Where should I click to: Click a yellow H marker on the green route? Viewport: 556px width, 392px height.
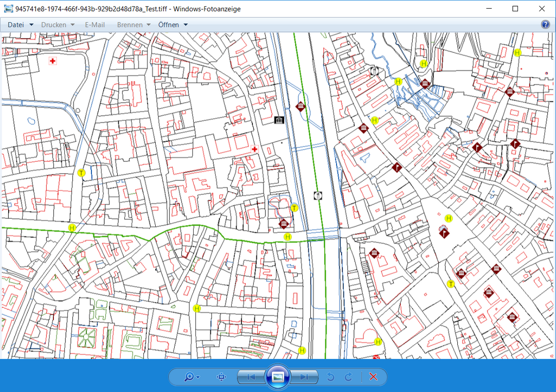coord(287,237)
